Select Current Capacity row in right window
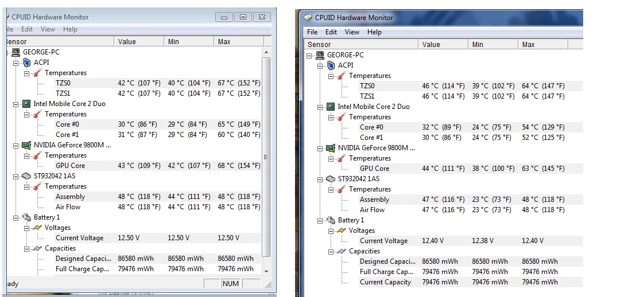The image size is (644, 297). pos(471,282)
